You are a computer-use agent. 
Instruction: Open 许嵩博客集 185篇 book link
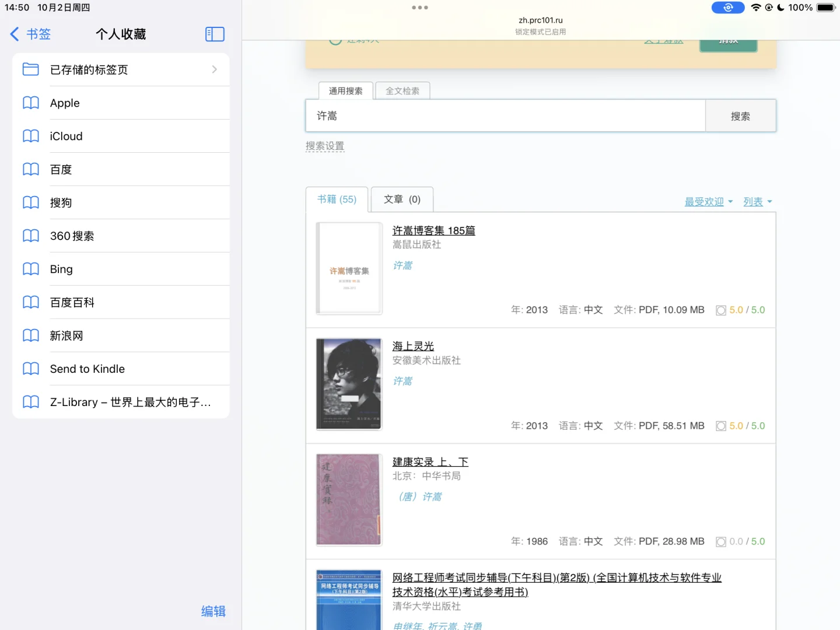click(433, 231)
